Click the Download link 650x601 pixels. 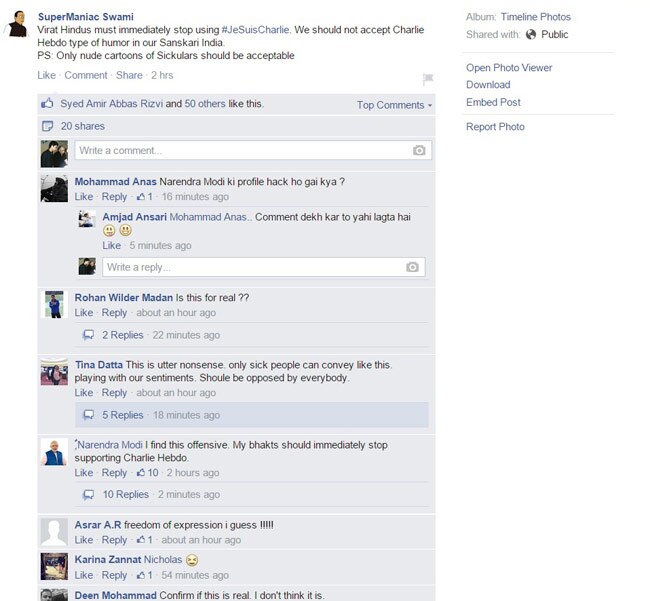point(488,85)
